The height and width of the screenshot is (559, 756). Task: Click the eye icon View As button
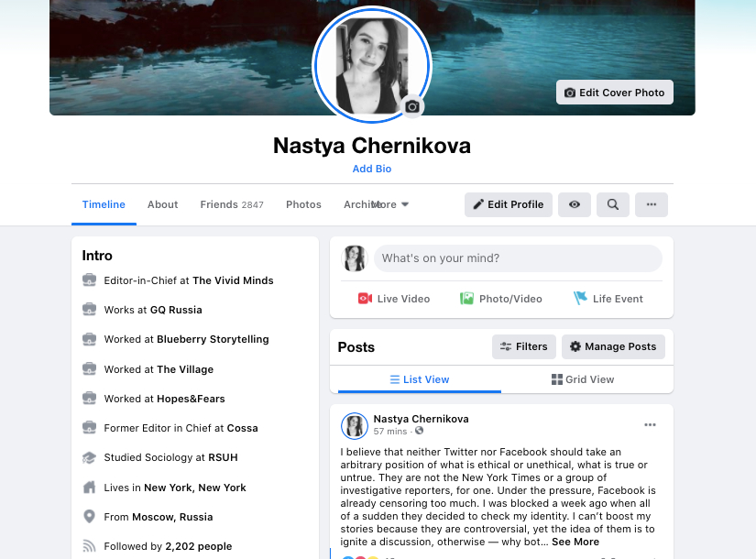point(575,204)
